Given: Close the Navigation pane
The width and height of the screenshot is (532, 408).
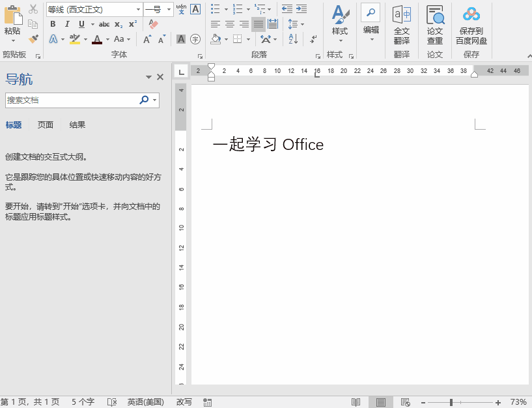Looking at the screenshot, I should coord(160,77).
